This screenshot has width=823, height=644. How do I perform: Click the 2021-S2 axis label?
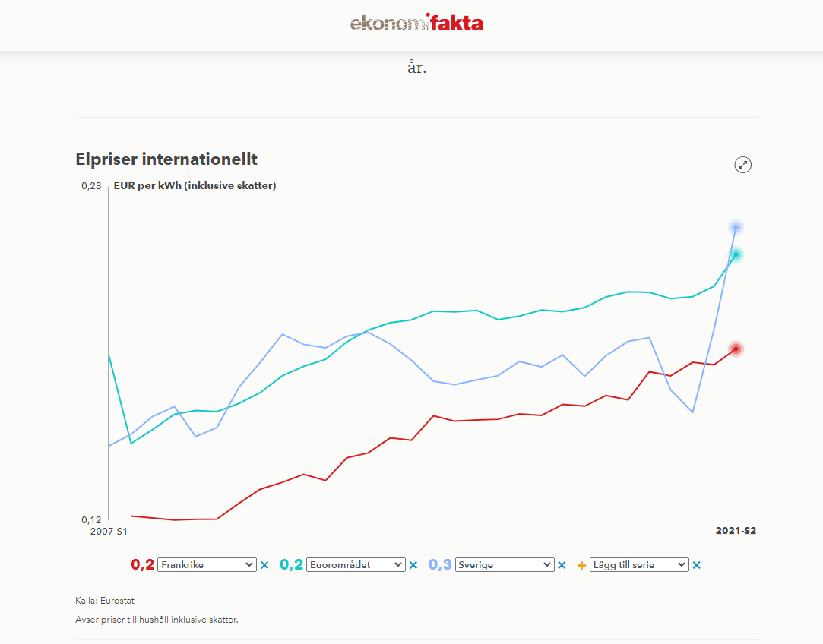pyautogui.click(x=736, y=531)
